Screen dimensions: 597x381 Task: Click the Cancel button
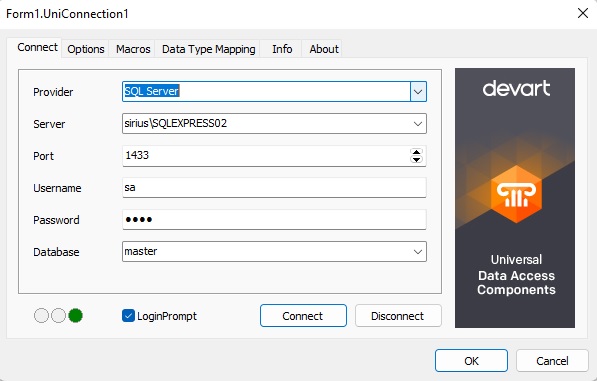[552, 360]
